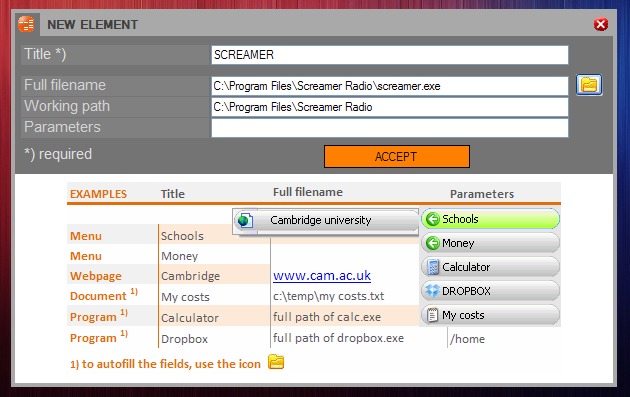Open the folder browse icon beside Full filename
The image size is (630, 397).
tap(589, 85)
